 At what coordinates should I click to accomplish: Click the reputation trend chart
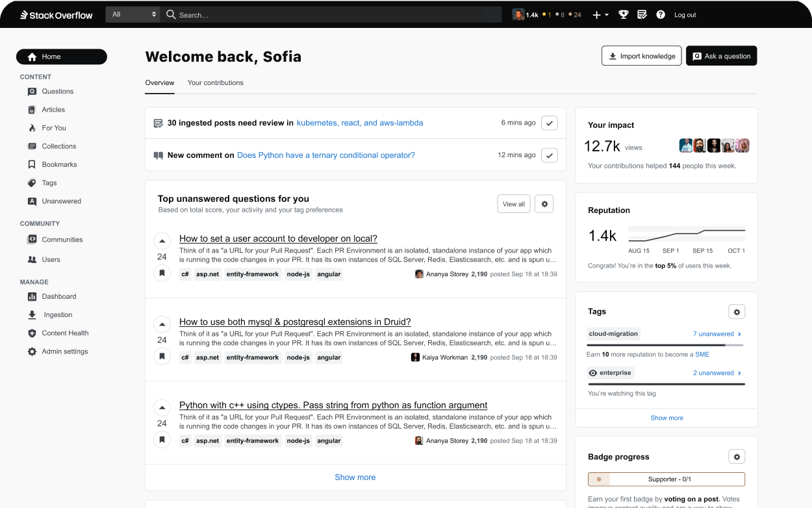[x=687, y=234]
